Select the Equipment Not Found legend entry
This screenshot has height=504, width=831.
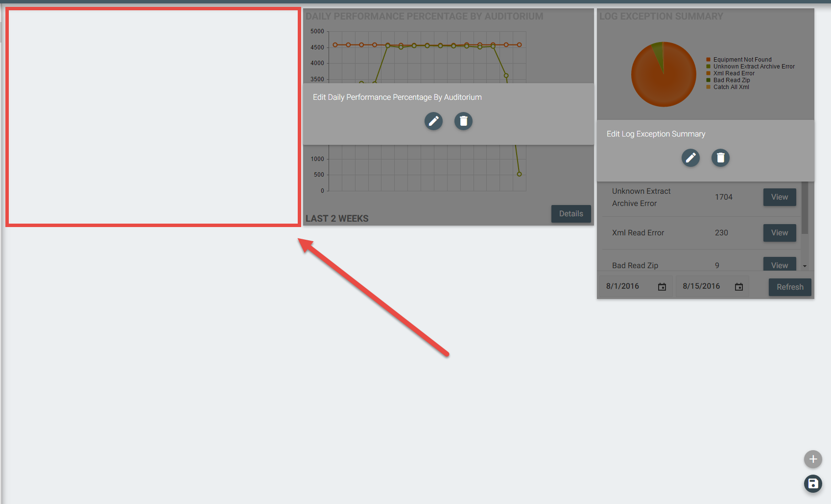point(742,60)
